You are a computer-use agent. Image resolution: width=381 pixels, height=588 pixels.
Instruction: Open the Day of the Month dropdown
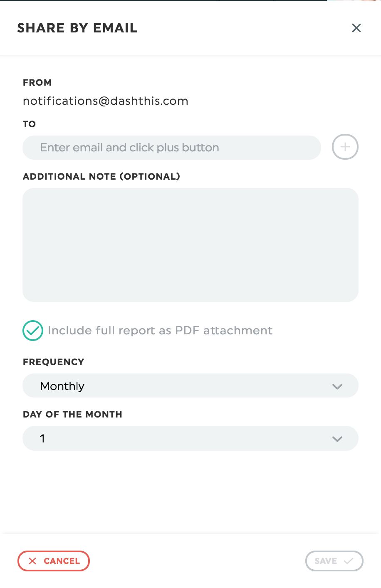(x=190, y=438)
